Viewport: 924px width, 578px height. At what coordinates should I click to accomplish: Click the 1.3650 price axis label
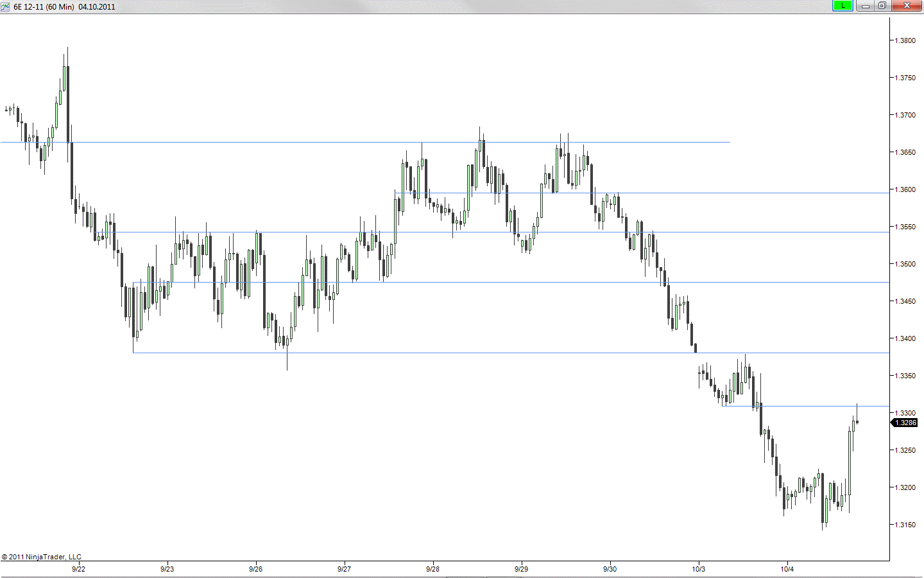click(x=905, y=152)
